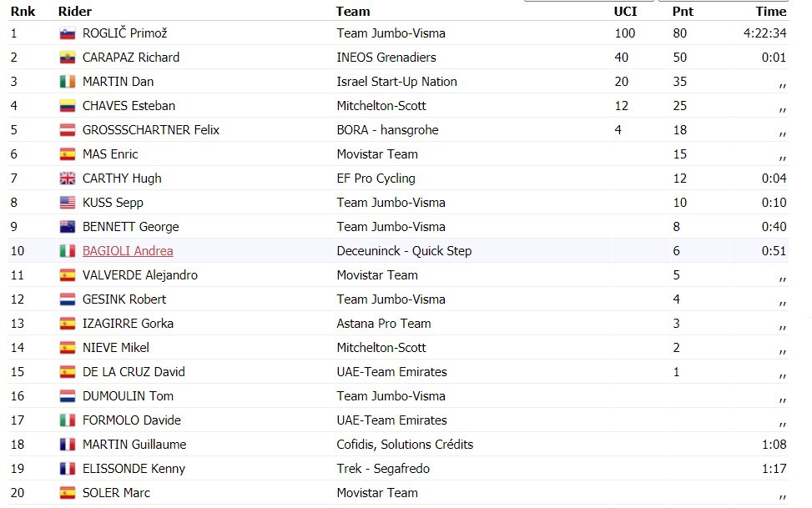The height and width of the screenshot is (508, 812).
Task: Click the Slovenian flag beside ROGLIČ Primož
Action: coord(68,33)
